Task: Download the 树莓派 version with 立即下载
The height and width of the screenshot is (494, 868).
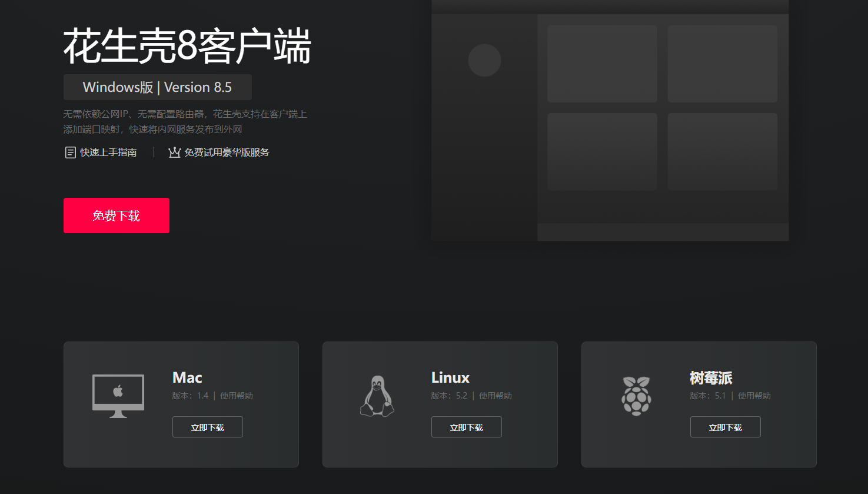Action: (726, 427)
